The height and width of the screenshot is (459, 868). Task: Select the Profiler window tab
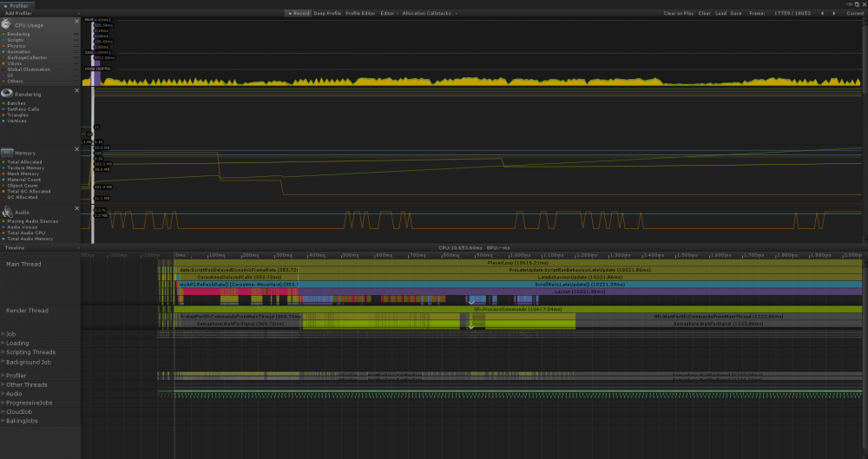[x=17, y=5]
